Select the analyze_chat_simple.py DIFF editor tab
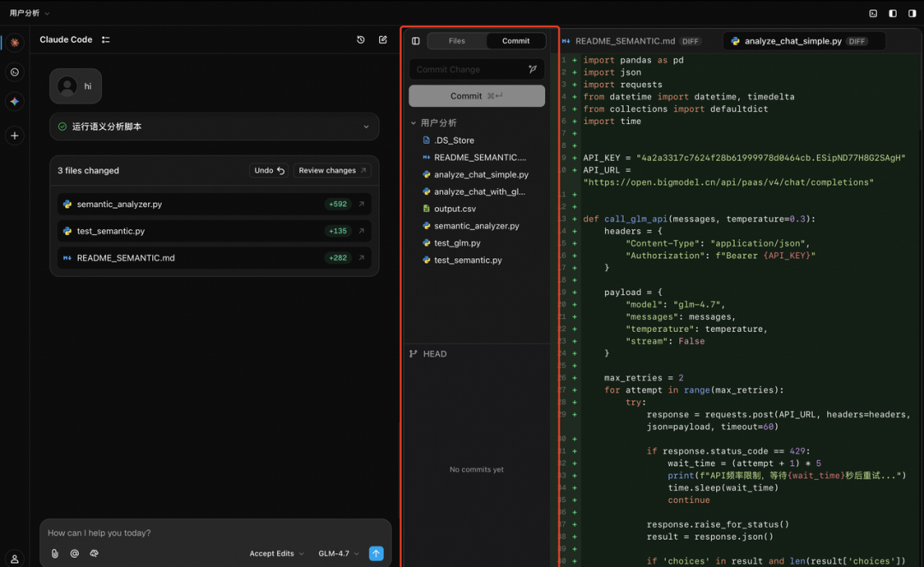This screenshot has width=924, height=567. tap(804, 41)
